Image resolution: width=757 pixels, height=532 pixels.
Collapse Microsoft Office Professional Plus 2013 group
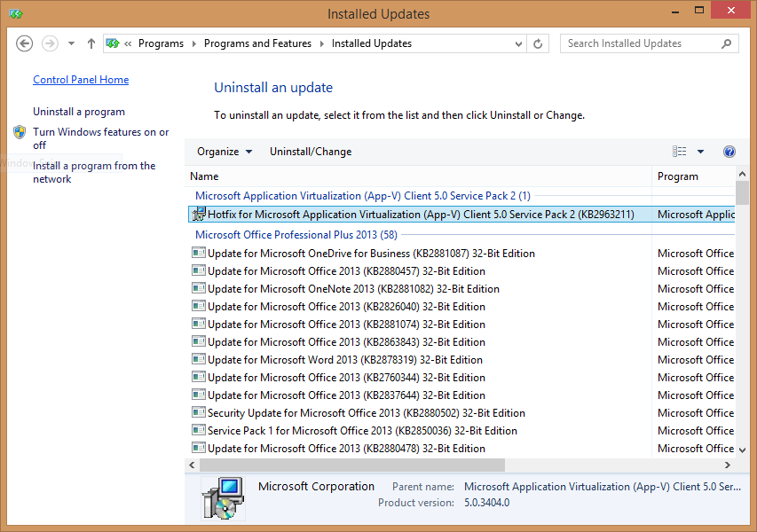(296, 235)
